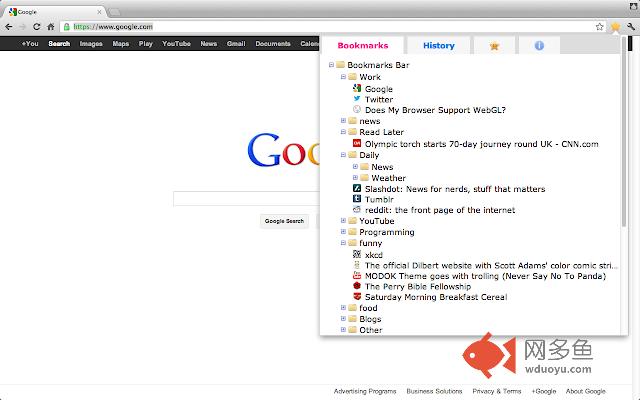Open +You in Google top bar

point(30,43)
